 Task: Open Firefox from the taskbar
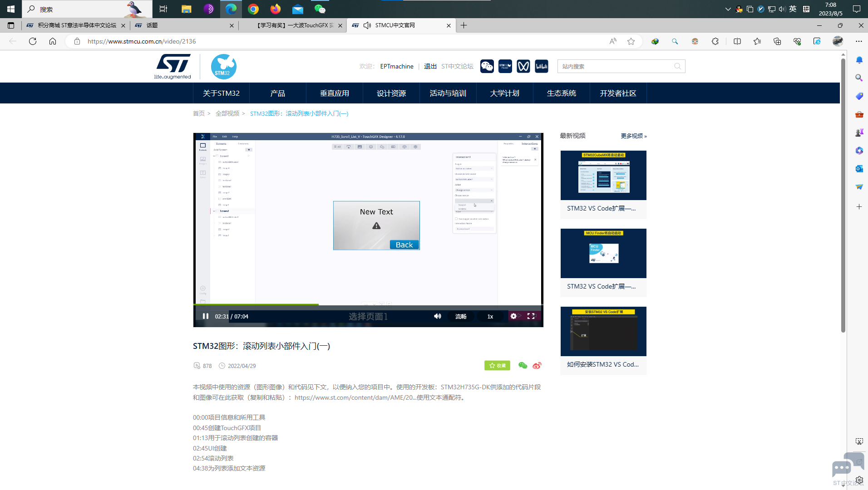point(276,9)
